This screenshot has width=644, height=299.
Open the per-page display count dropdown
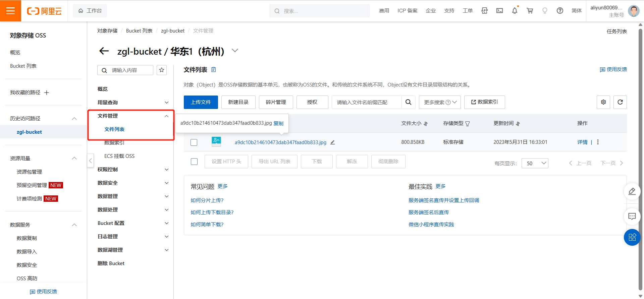[535, 163]
